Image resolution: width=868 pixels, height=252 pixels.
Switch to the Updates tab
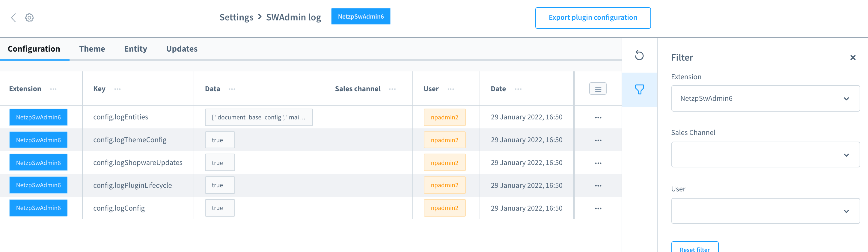(182, 49)
